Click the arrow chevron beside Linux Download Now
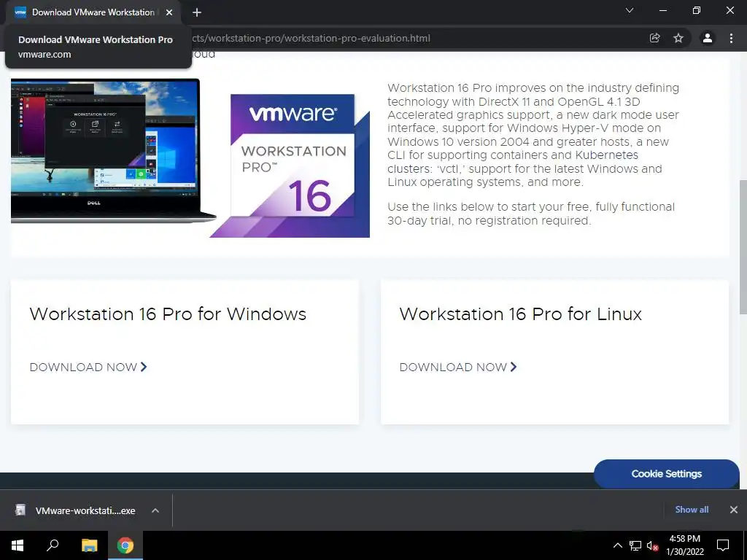 coord(514,367)
